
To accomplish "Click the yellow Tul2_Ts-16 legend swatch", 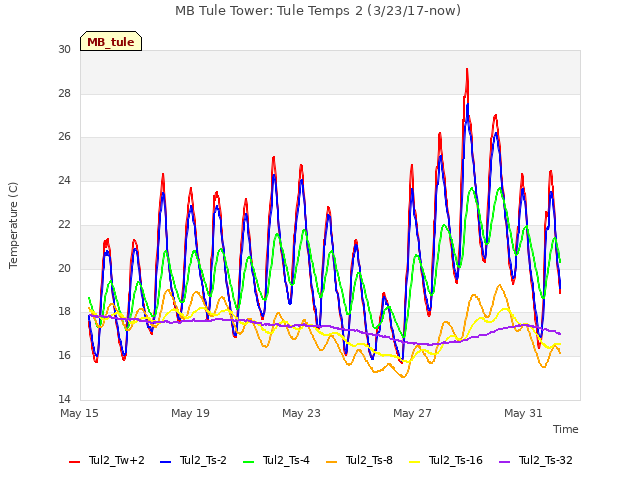I will point(415,462).
